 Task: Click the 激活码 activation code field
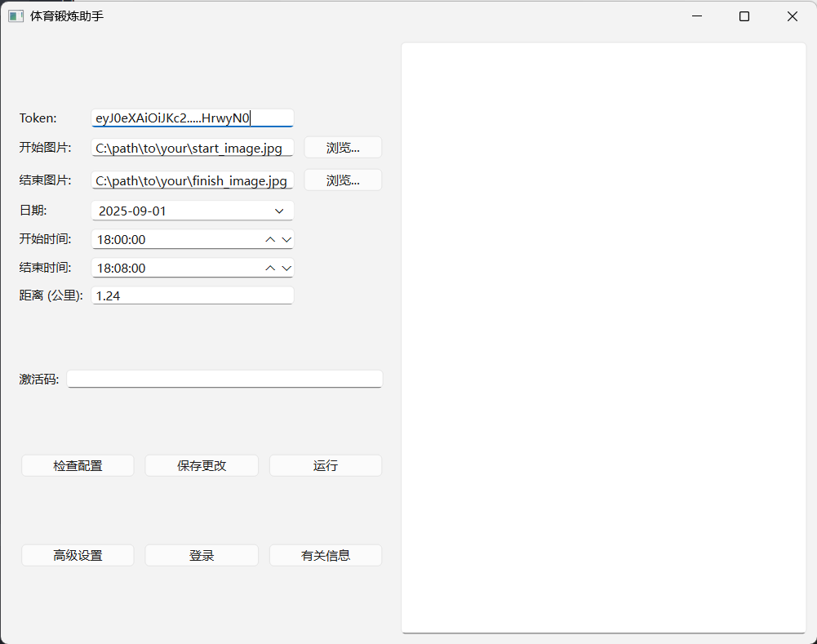click(224, 380)
